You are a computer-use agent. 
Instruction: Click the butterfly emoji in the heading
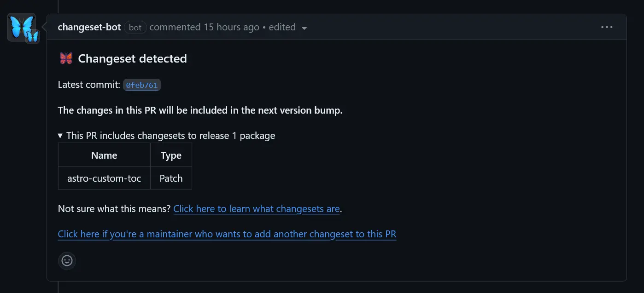(x=66, y=58)
